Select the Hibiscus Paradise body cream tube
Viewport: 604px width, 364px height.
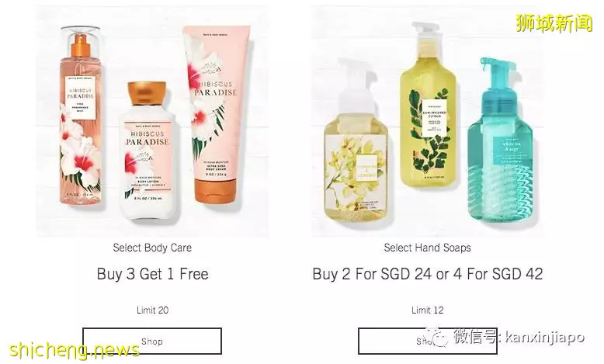[217, 113]
